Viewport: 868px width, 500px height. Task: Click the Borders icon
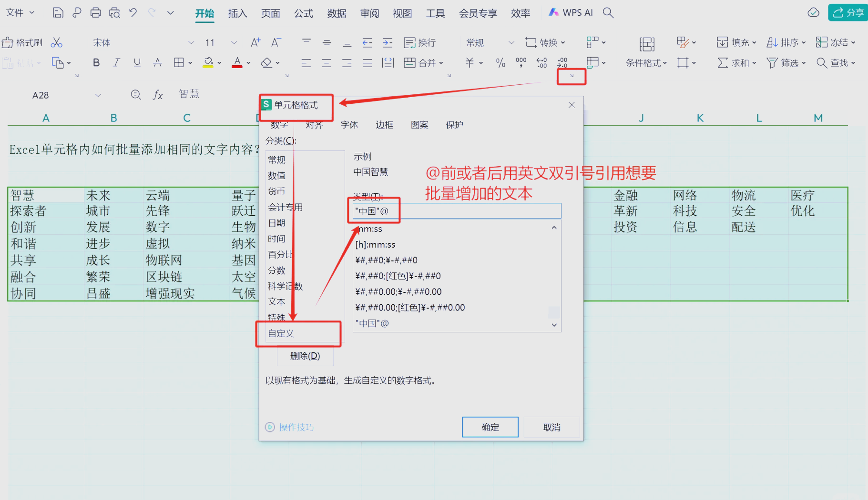[x=179, y=62]
